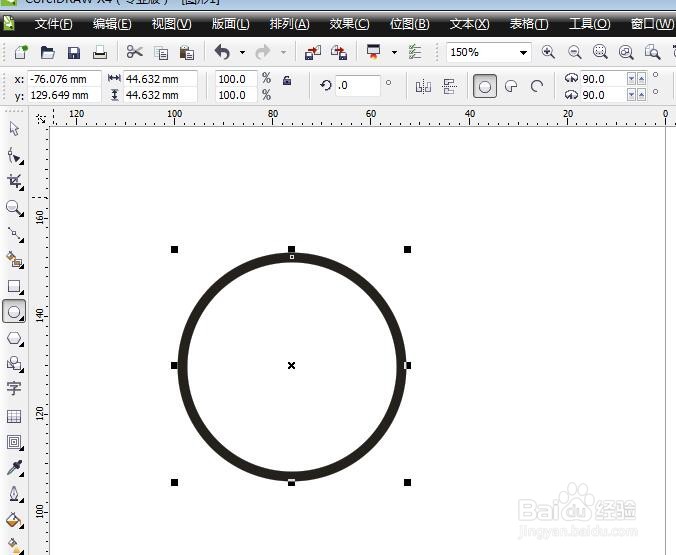Click the Export icon
The width and height of the screenshot is (676, 555).
[339, 53]
